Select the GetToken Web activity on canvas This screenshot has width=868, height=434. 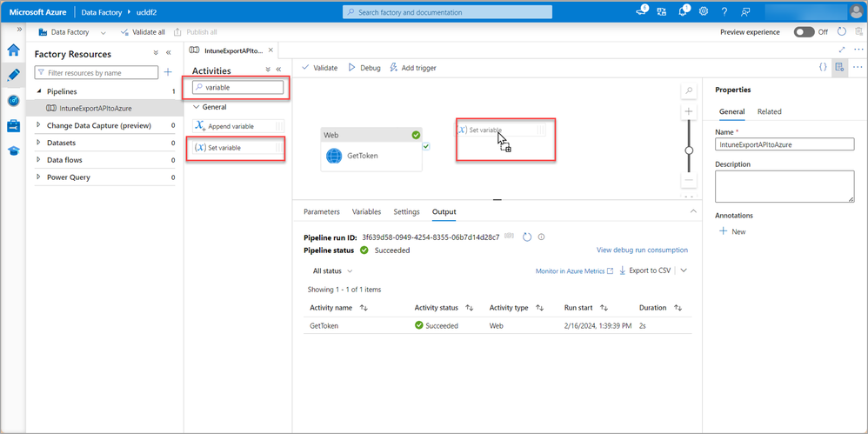(371, 150)
